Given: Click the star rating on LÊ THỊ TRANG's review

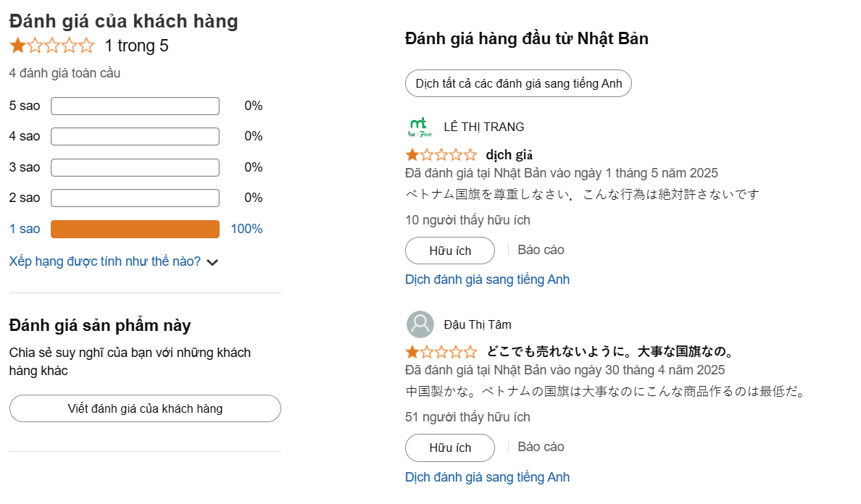Looking at the screenshot, I should 442,154.
